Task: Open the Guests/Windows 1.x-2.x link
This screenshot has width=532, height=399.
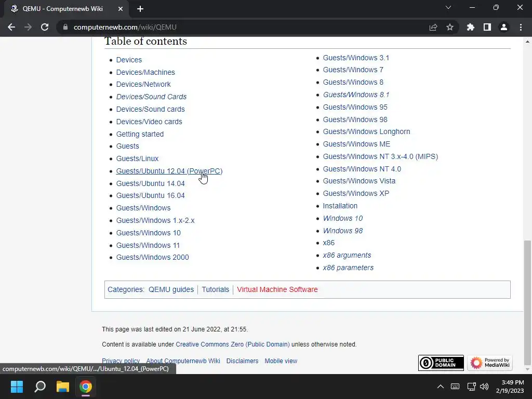Action: click(155, 220)
